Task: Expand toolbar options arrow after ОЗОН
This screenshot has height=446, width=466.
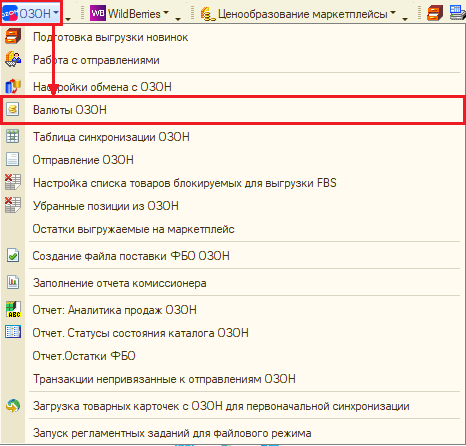Action: (x=68, y=19)
